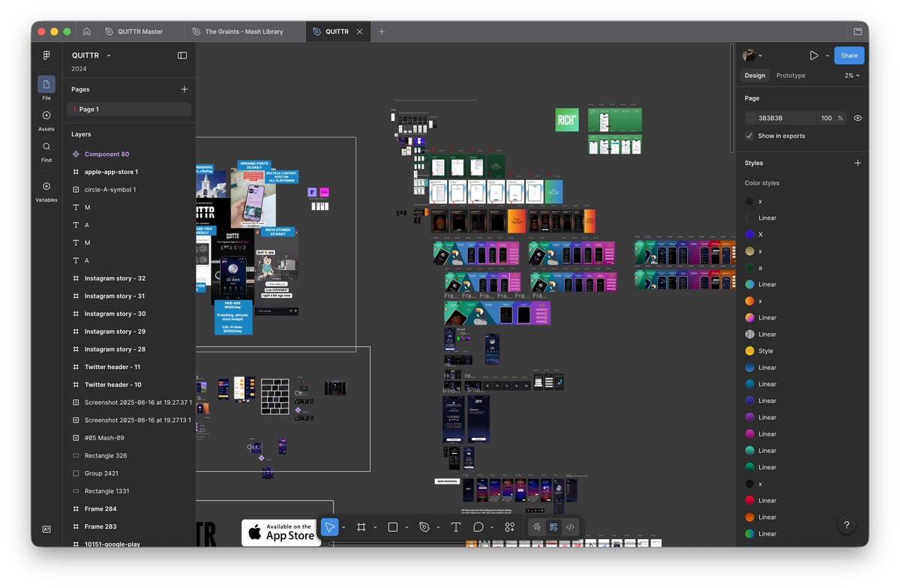Image resolution: width=900 pixels, height=588 pixels.
Task: Add a new page with plus icon
Action: coord(184,89)
